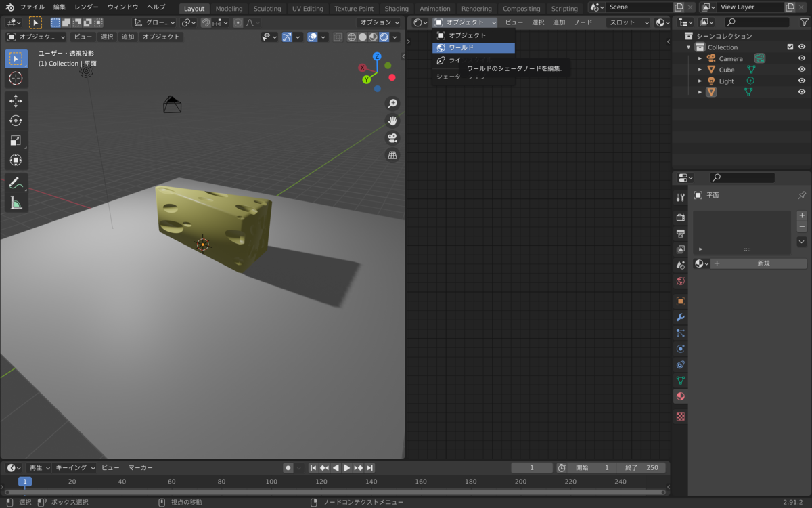The image size is (812, 508).
Task: Switch to wireframe viewport shading
Action: point(352,37)
